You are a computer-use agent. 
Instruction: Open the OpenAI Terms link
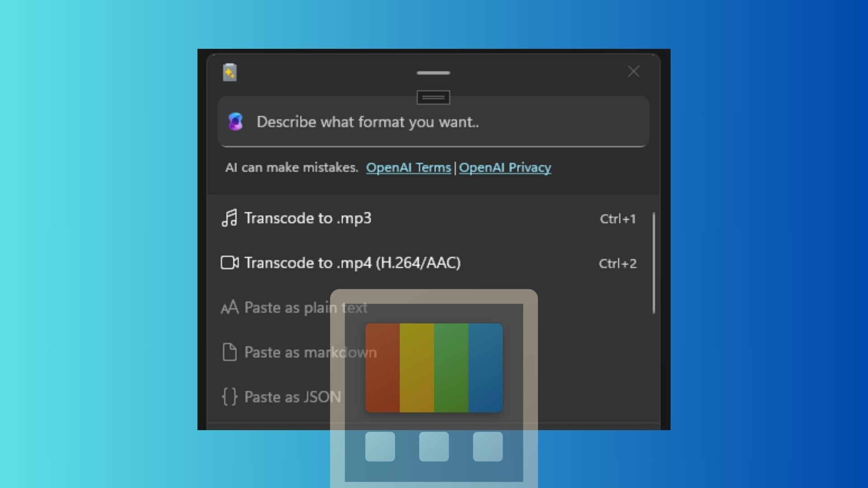408,168
